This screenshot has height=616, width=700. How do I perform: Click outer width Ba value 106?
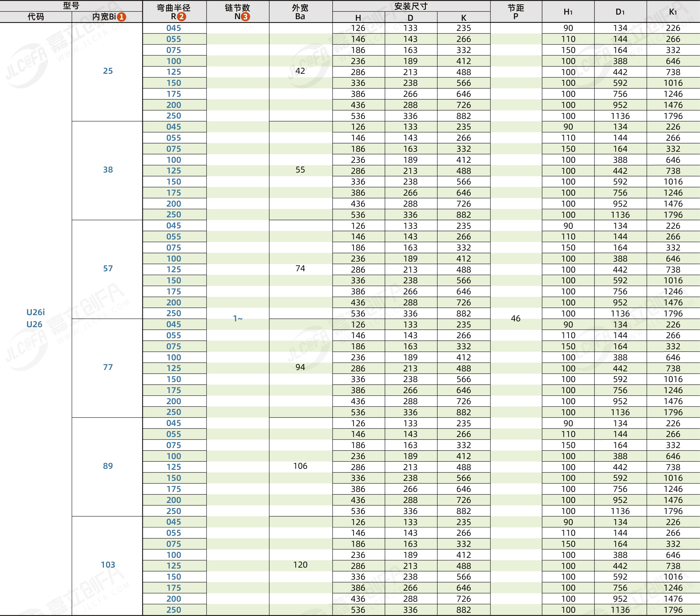[x=300, y=466]
